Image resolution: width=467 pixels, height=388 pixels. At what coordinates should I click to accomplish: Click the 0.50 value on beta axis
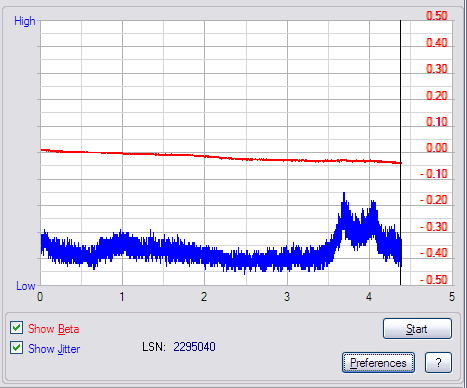[x=437, y=16]
